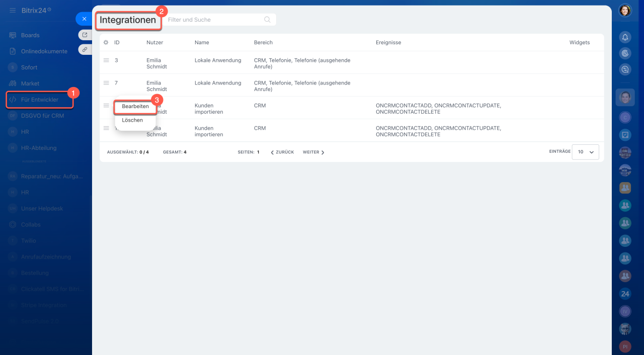
Task: Click the last row's Kunden importieren cell
Action: [209, 131]
